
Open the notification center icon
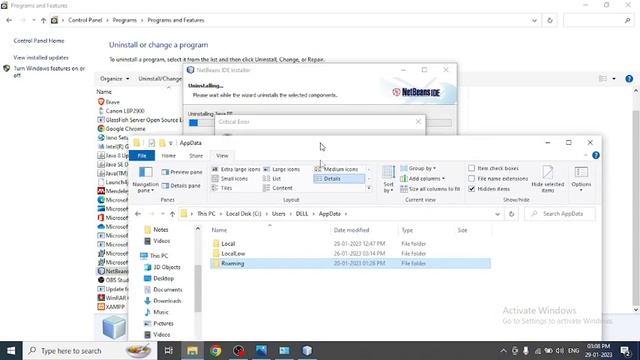[x=625, y=351]
